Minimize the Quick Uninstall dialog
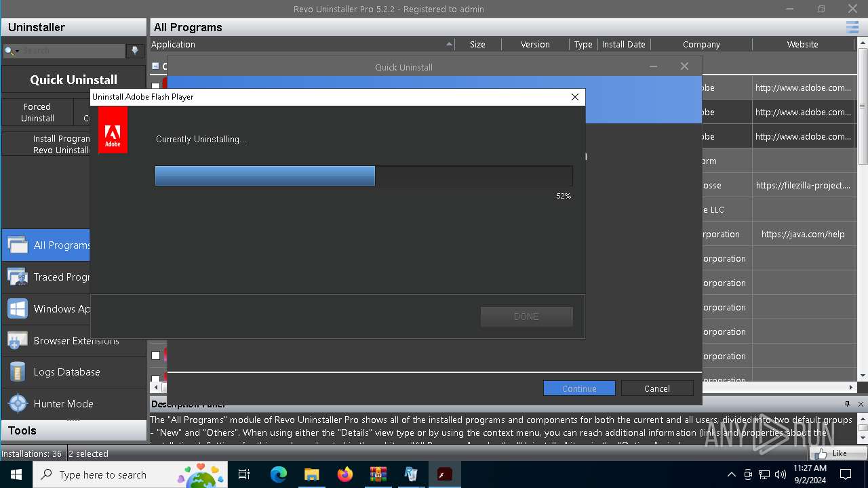Screen dimensions: 868x488 pyautogui.click(x=654, y=66)
